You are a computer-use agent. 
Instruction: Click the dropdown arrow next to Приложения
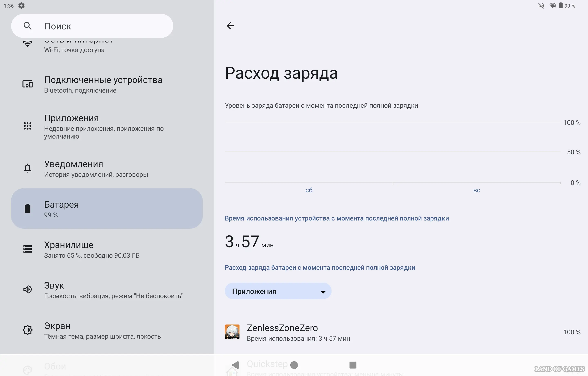click(x=323, y=292)
